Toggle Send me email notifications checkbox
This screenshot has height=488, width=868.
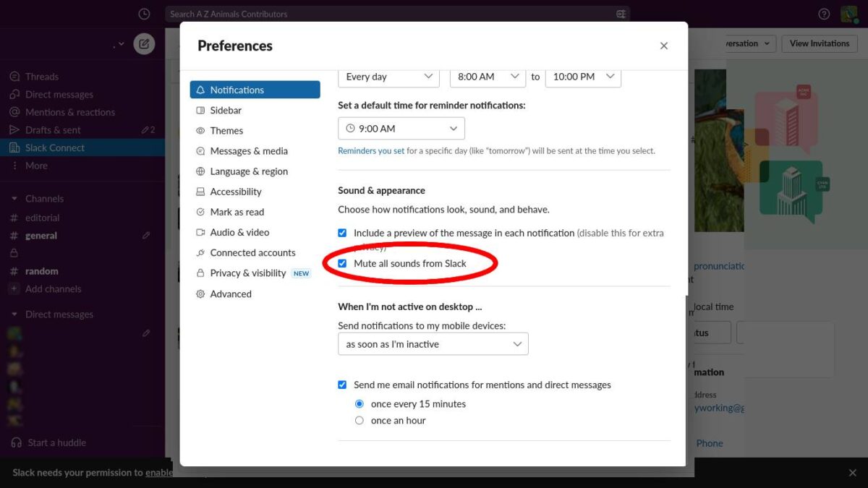[343, 385]
